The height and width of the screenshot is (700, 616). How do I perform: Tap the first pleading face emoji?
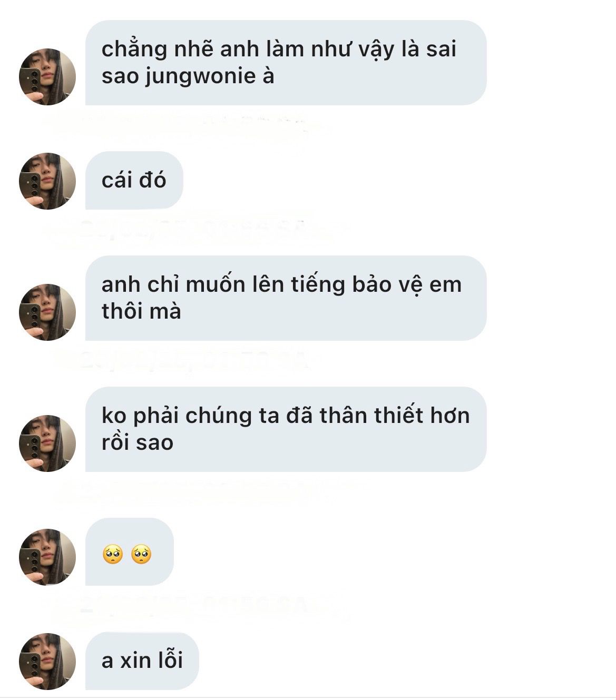[x=113, y=555]
